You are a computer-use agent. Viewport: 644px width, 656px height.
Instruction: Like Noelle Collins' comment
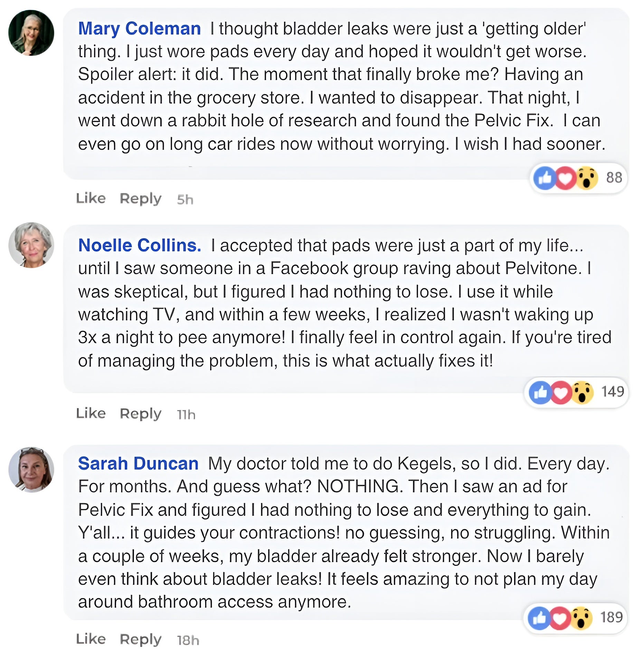pos(91,413)
